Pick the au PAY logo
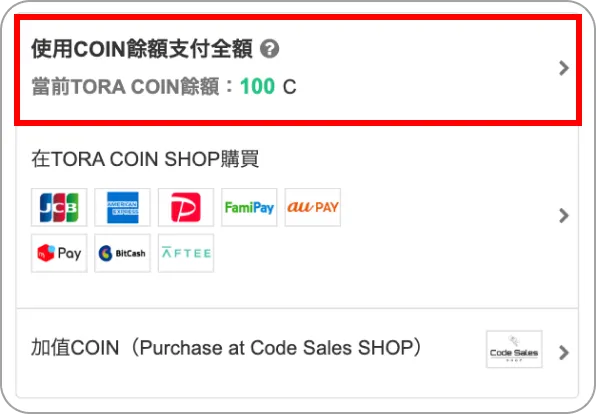 pos(313,207)
